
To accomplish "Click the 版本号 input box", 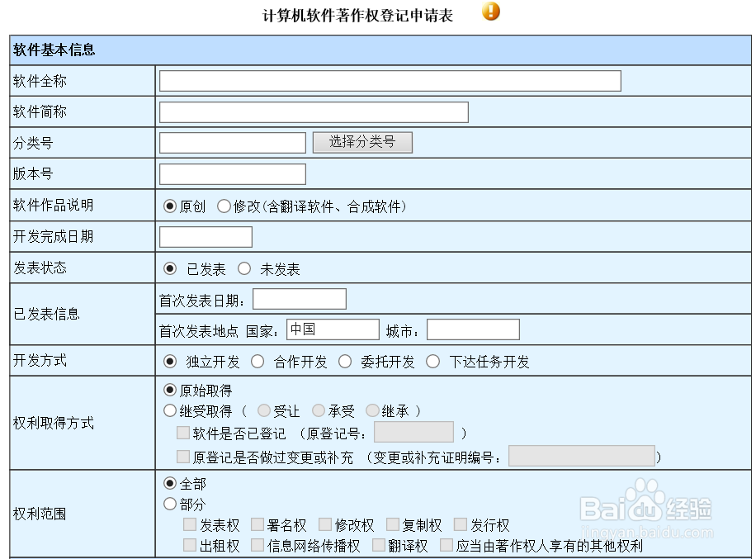I will click(233, 174).
